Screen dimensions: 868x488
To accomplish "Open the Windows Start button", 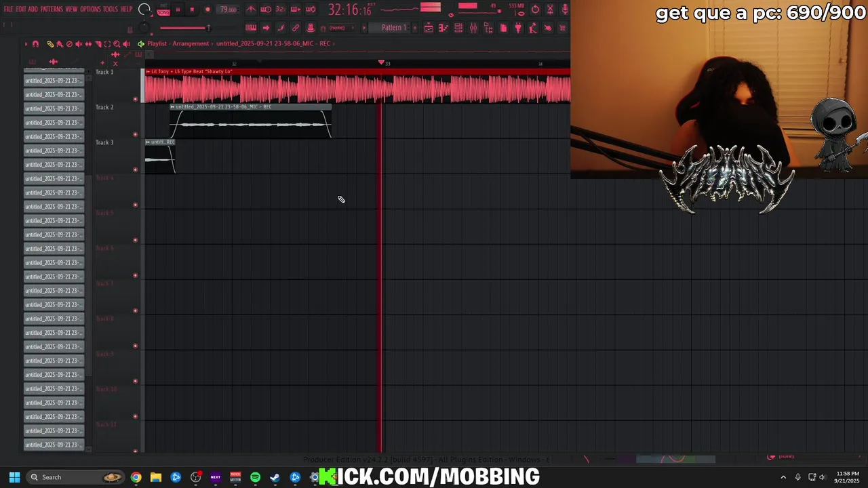I will (x=14, y=477).
